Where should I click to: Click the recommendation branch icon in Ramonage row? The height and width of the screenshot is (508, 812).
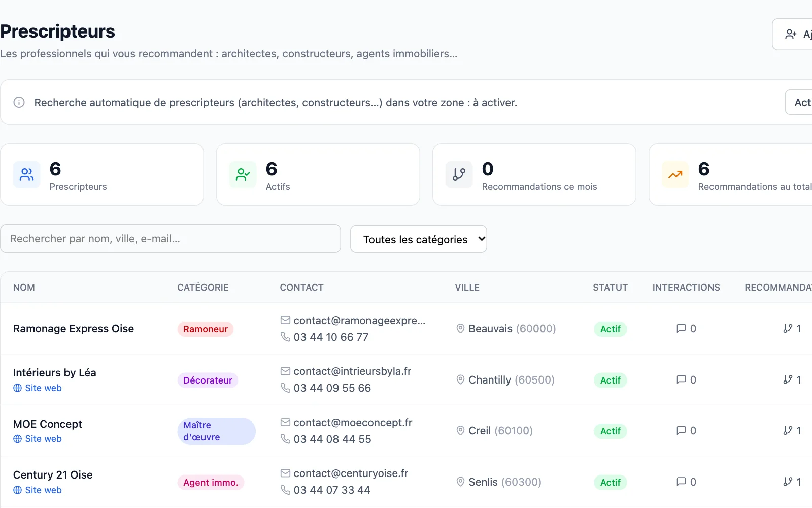coord(788,328)
